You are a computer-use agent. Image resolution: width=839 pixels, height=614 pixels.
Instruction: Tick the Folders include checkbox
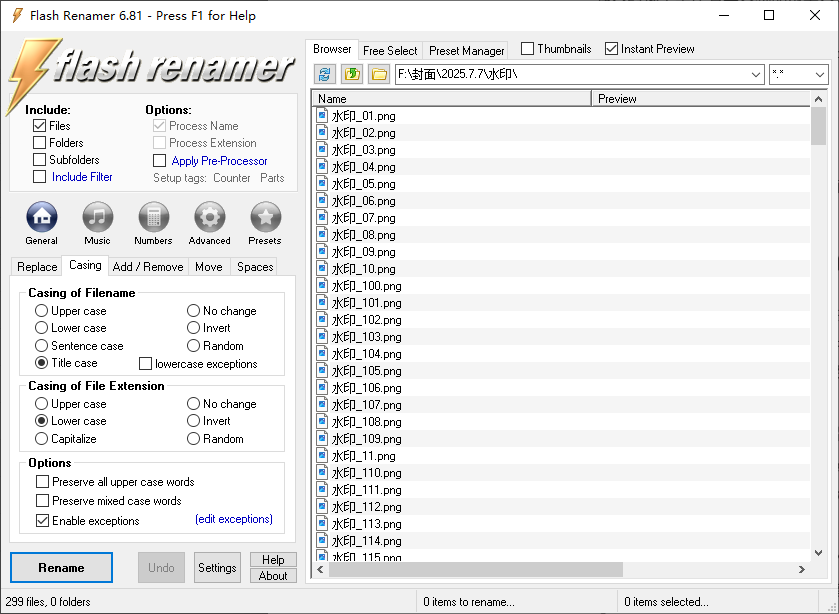click(x=40, y=143)
